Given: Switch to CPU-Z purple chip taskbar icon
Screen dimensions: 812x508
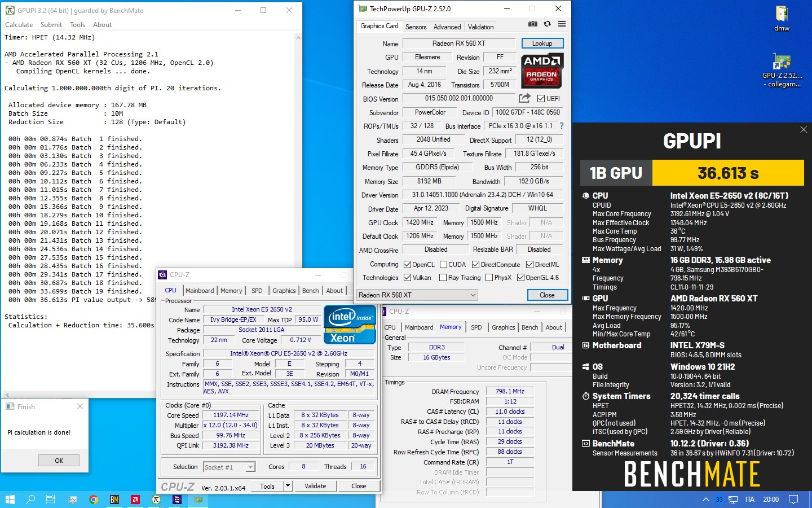Looking at the screenshot, I should [x=177, y=500].
